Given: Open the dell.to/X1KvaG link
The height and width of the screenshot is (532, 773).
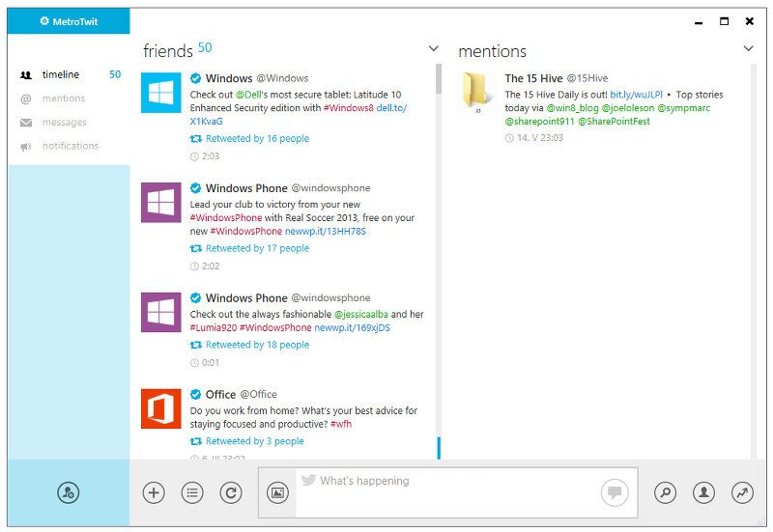Looking at the screenshot, I should pyautogui.click(x=298, y=114).
